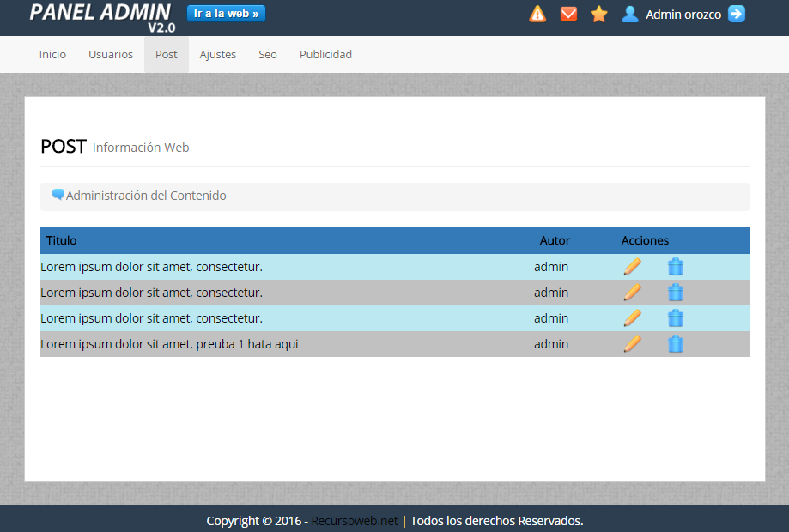Follow the Recursoweb.net footer link
Viewport: 789px width, 532px height.
click(x=355, y=521)
